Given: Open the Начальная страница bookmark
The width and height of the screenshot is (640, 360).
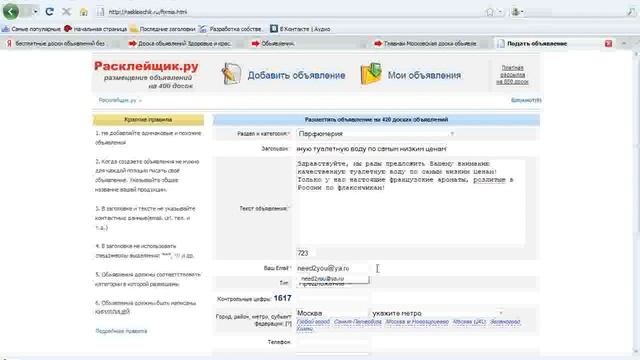Looking at the screenshot, I should pyautogui.click(x=96, y=29).
